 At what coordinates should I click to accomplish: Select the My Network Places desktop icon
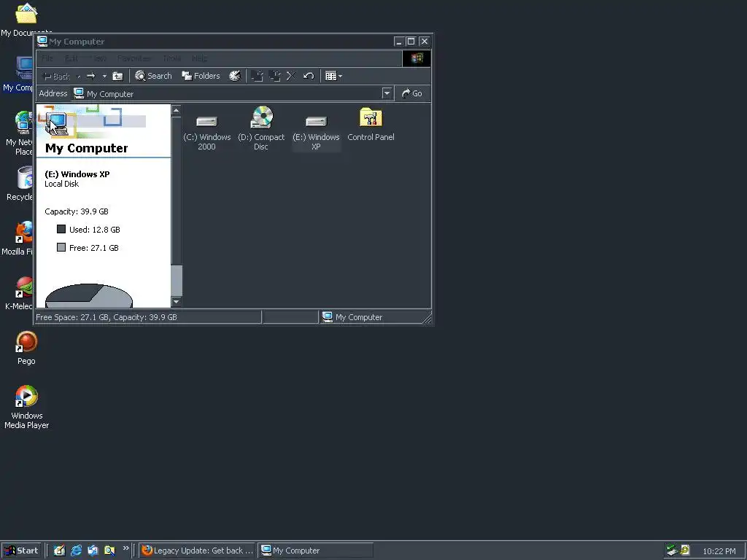(x=21, y=133)
